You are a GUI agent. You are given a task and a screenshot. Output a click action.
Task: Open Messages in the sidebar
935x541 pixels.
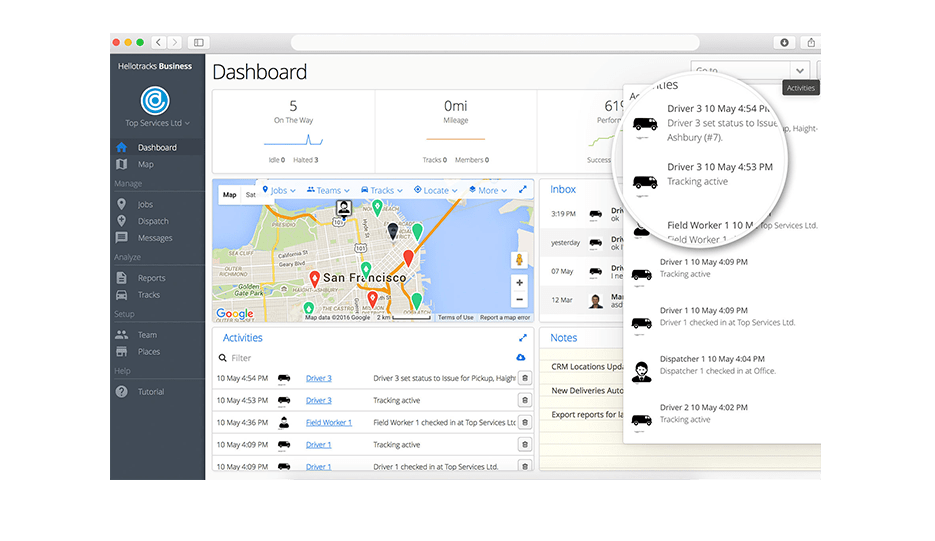pos(154,237)
